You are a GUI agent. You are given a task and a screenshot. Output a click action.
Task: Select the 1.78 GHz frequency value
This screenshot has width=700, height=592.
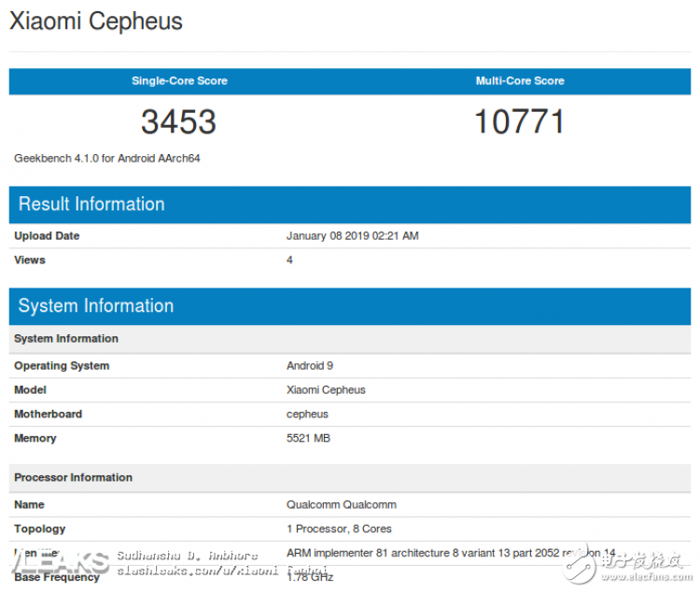coord(310,577)
